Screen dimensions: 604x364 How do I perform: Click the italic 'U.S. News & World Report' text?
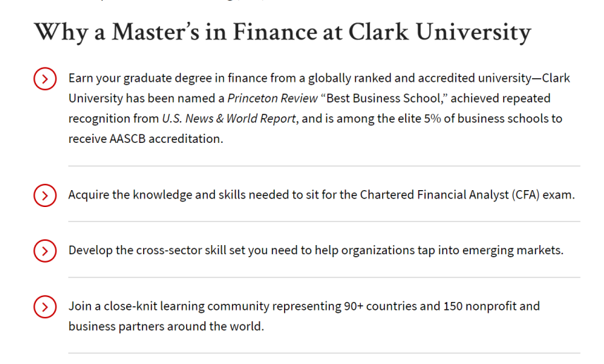click(229, 118)
